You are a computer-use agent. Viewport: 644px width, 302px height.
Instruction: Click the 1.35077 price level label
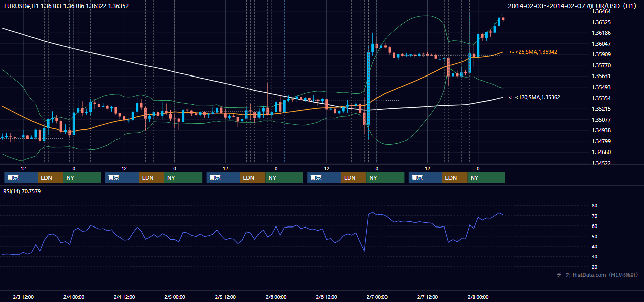click(x=601, y=120)
